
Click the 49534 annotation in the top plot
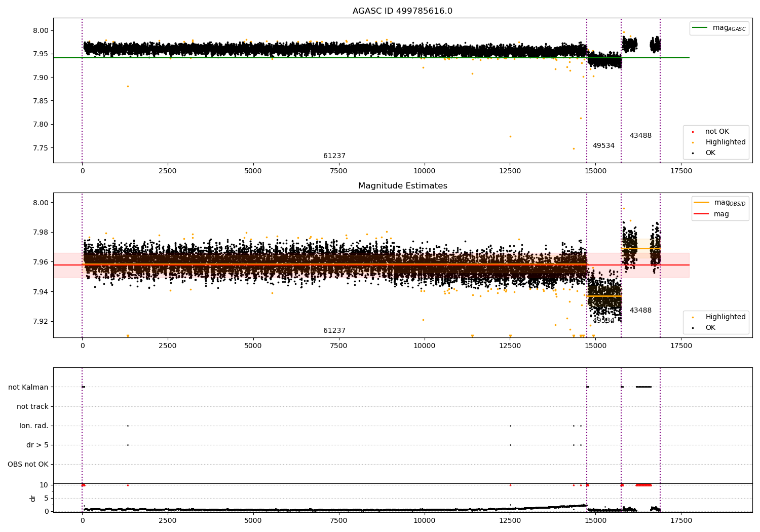[603, 146]
